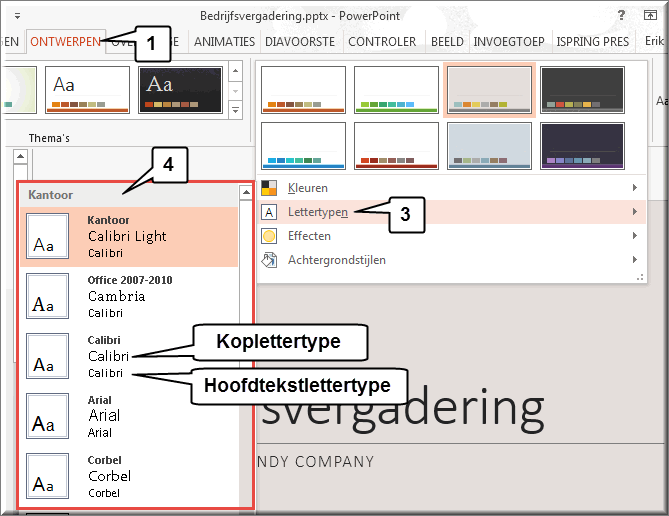This screenshot has width=669, height=516.
Task: Pick the dark gray variant thumbnail
Action: tap(582, 90)
